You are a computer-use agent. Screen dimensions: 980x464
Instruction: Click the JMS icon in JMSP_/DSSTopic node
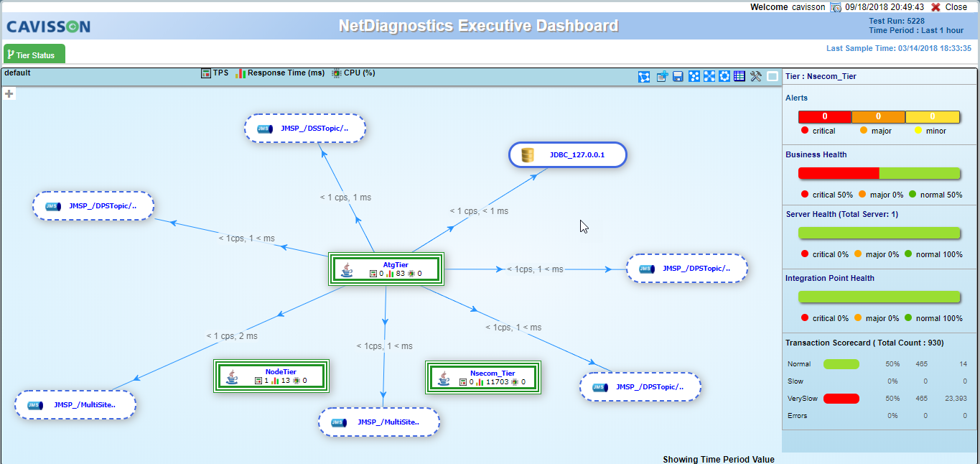265,129
